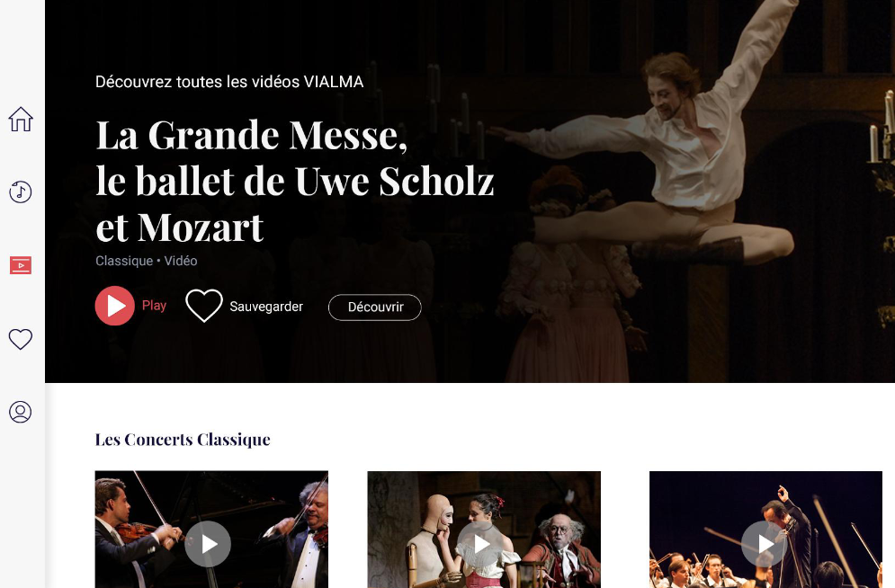
Task: Select the opera thumbnail with masked mannequin
Action: point(484,530)
